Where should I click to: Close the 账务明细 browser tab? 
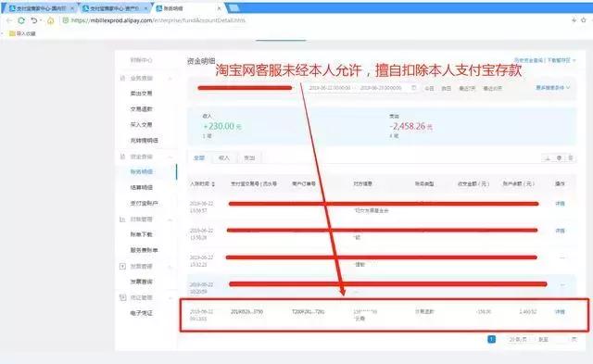click(x=219, y=8)
